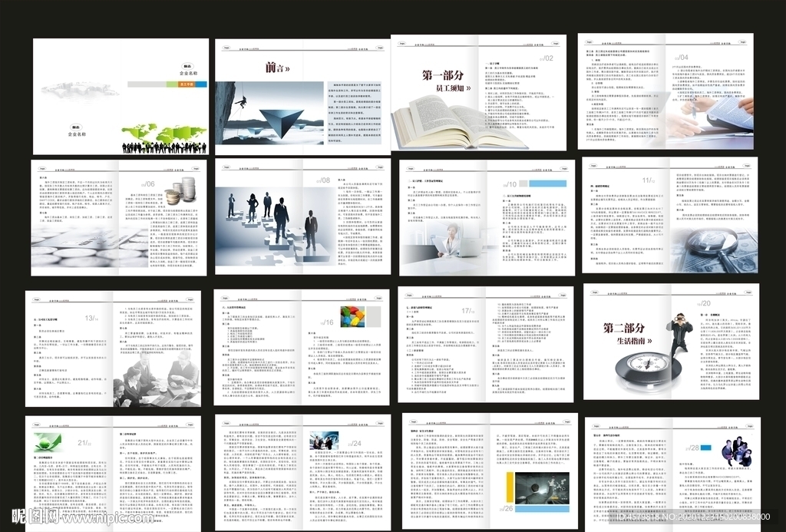Click the blue segment of the cover color bar
786x532 pixels.
(x=201, y=84)
